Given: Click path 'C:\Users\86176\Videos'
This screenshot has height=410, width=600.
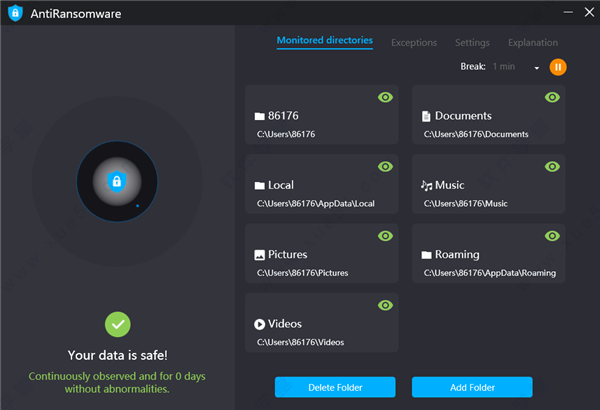Looking at the screenshot, I should click(300, 342).
